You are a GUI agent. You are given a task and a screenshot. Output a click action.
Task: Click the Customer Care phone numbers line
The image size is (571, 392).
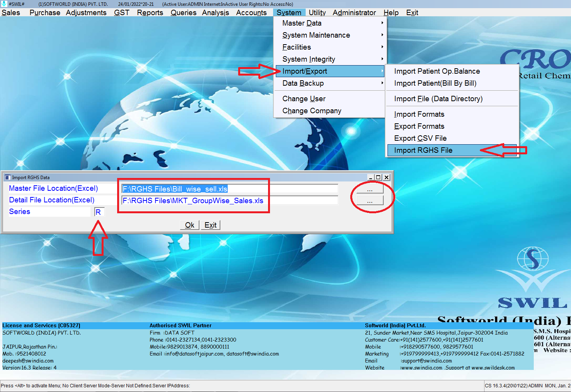[424, 340]
